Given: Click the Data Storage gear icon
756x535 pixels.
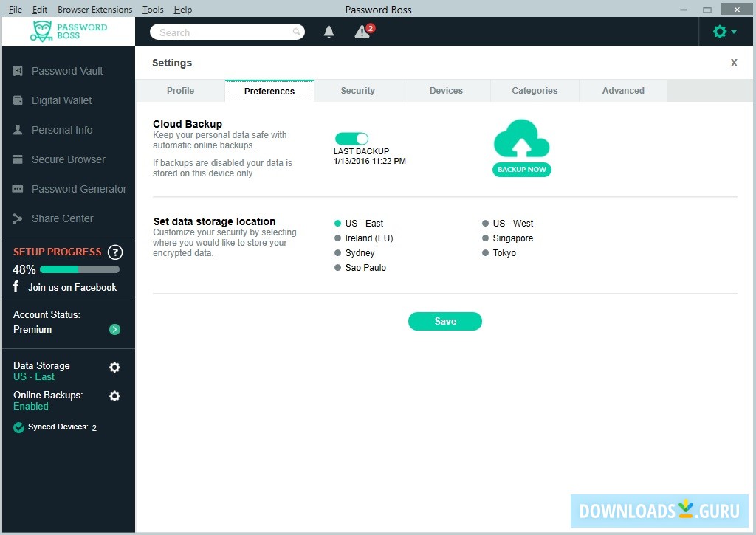Looking at the screenshot, I should point(114,367).
